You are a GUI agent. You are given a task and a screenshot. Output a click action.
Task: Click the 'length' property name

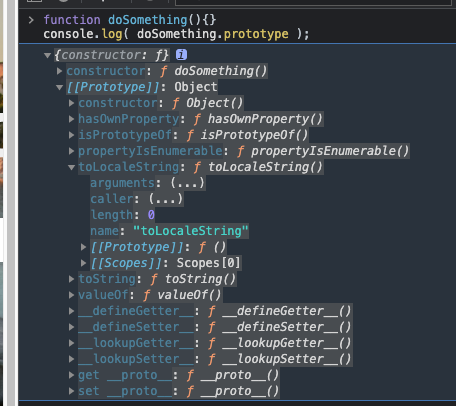(112, 215)
